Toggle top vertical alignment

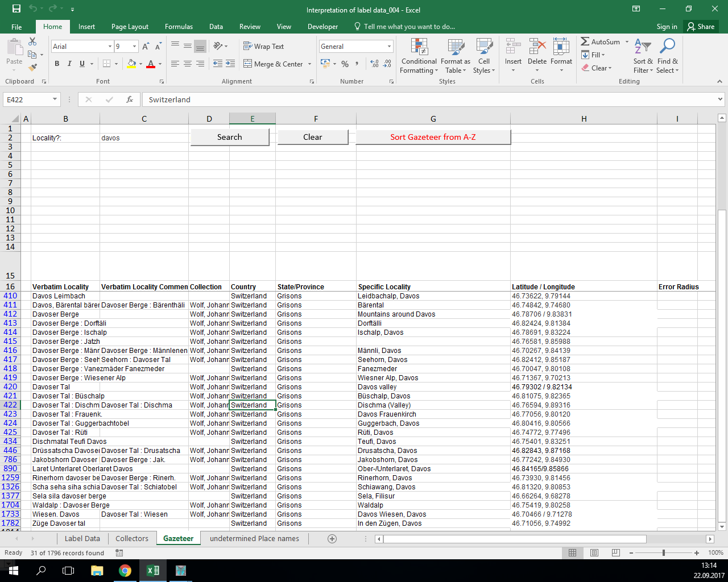pyautogui.click(x=175, y=46)
